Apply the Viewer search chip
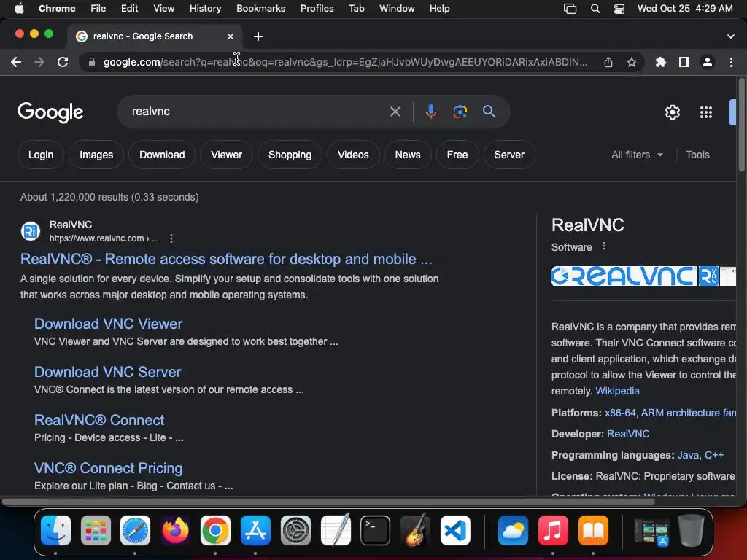 226,155
